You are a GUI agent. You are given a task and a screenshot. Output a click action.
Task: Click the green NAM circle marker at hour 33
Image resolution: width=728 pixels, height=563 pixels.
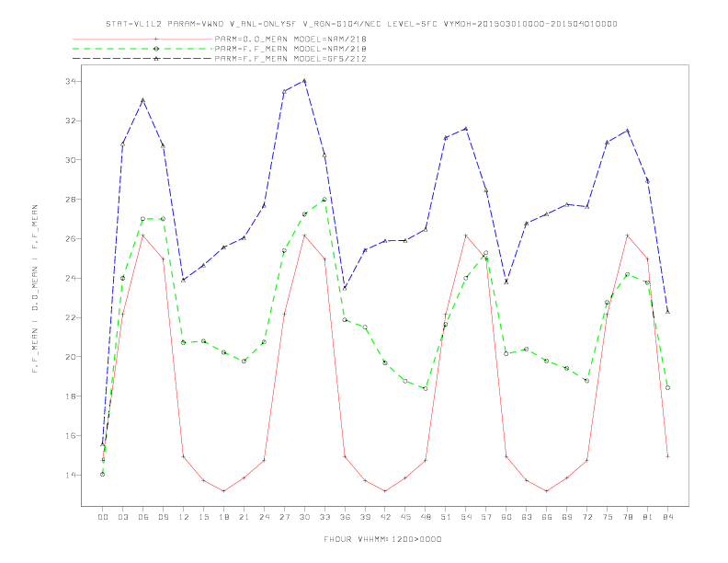point(324,200)
